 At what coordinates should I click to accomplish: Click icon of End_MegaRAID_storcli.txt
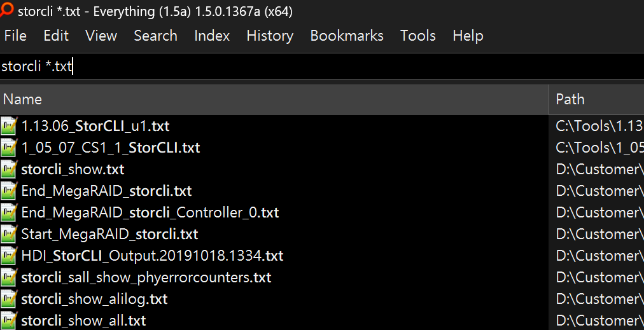tap(9, 191)
